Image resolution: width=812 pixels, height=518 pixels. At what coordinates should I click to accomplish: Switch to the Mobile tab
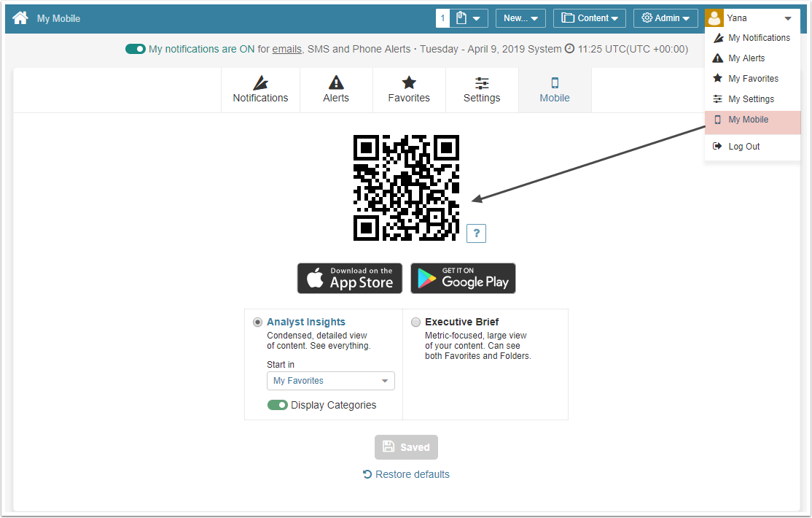coord(555,90)
